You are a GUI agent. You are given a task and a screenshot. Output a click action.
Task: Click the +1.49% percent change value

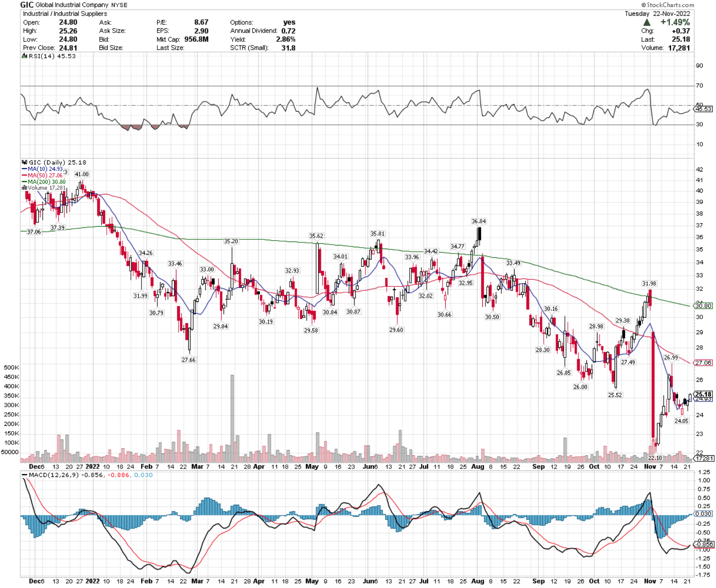675,22
